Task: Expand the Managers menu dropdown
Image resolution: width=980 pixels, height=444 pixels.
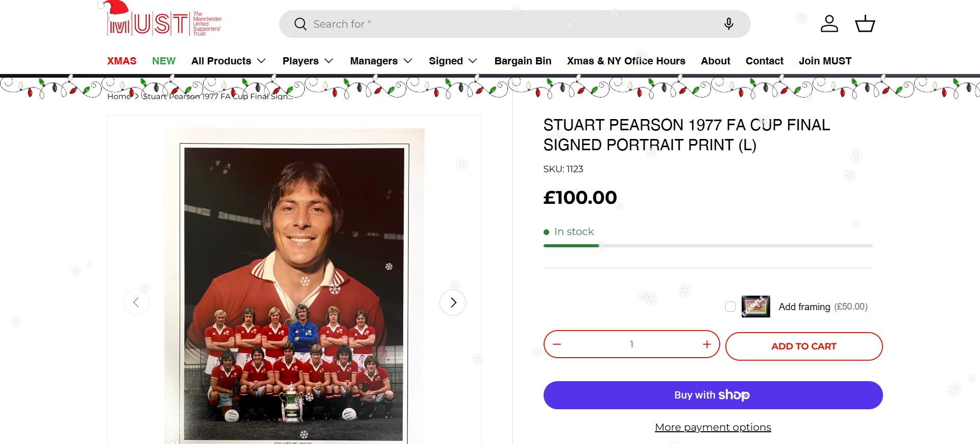Action: coord(381,61)
